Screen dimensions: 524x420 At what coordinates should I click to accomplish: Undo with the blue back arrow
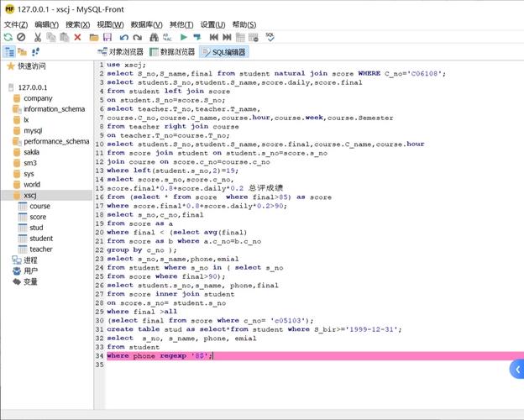pyautogui.click(x=124, y=37)
